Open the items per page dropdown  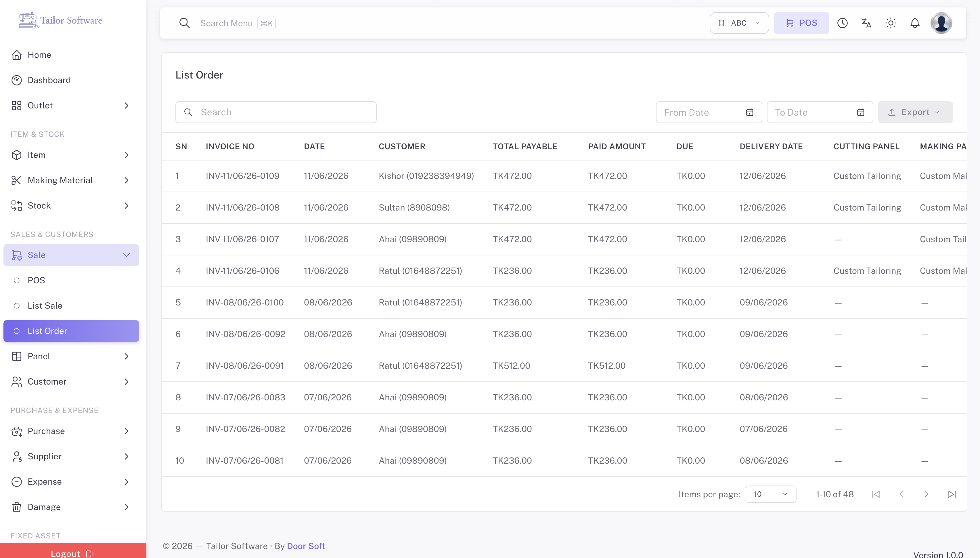[x=770, y=494]
